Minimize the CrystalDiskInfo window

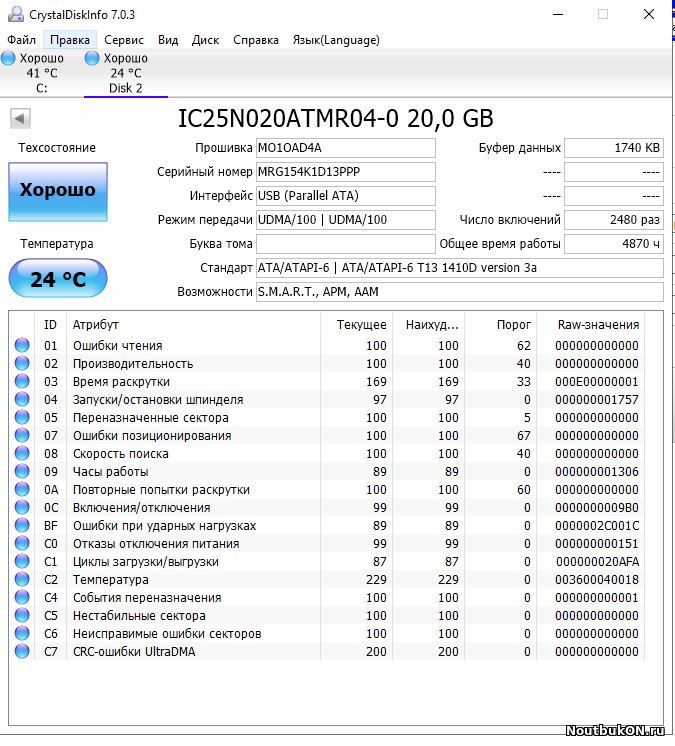pos(558,14)
